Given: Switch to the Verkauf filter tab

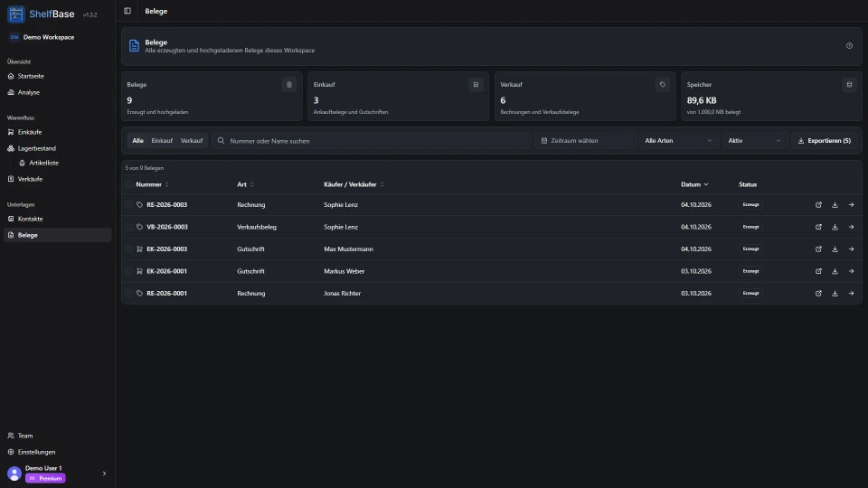Looking at the screenshot, I should (x=192, y=141).
